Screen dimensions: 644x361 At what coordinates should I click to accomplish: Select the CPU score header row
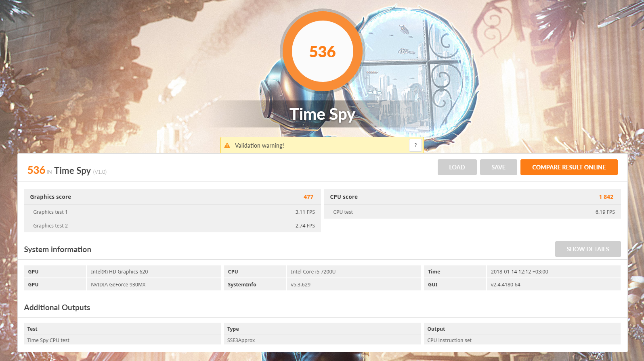(x=472, y=197)
